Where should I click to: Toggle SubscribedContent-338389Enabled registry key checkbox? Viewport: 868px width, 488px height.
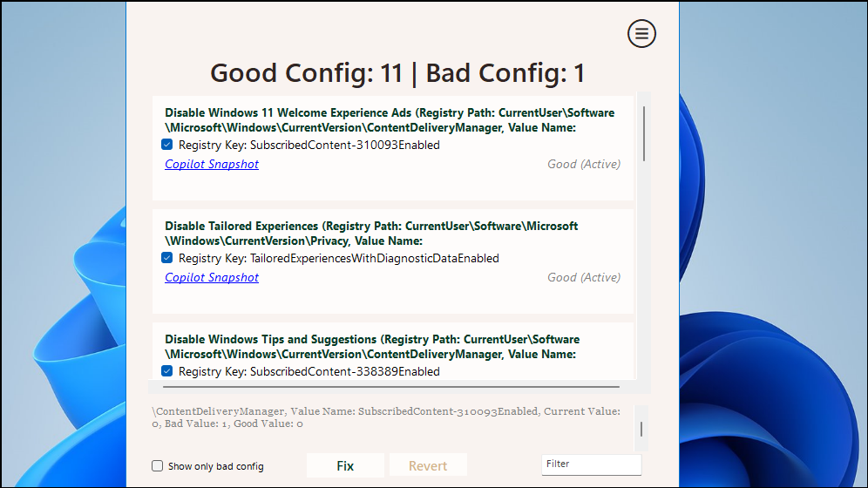click(166, 370)
